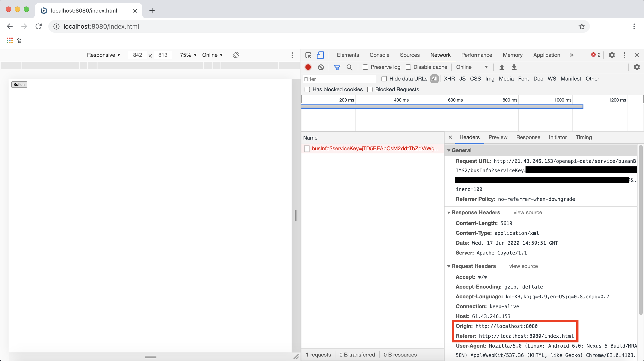
Task: Click the filter funnel icon
Action: (x=337, y=67)
